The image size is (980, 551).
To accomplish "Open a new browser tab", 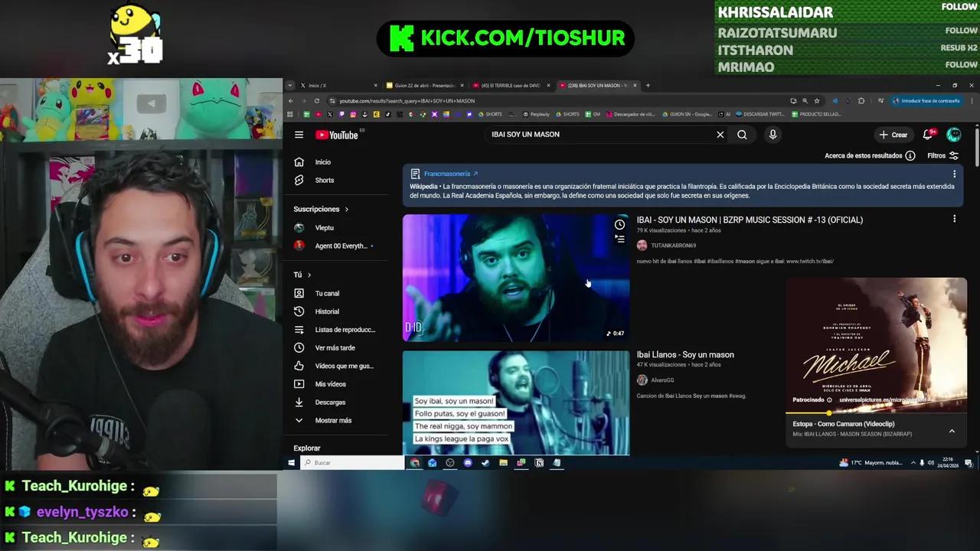I will coord(648,86).
